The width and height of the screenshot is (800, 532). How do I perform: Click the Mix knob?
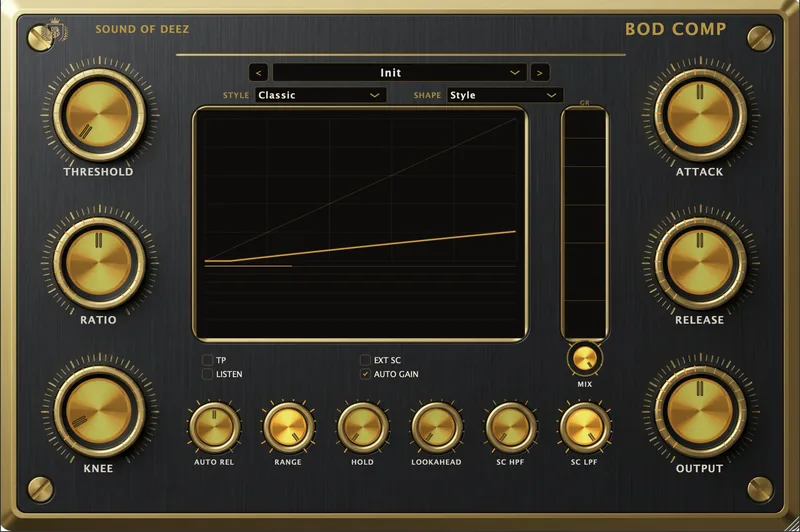[x=585, y=359]
